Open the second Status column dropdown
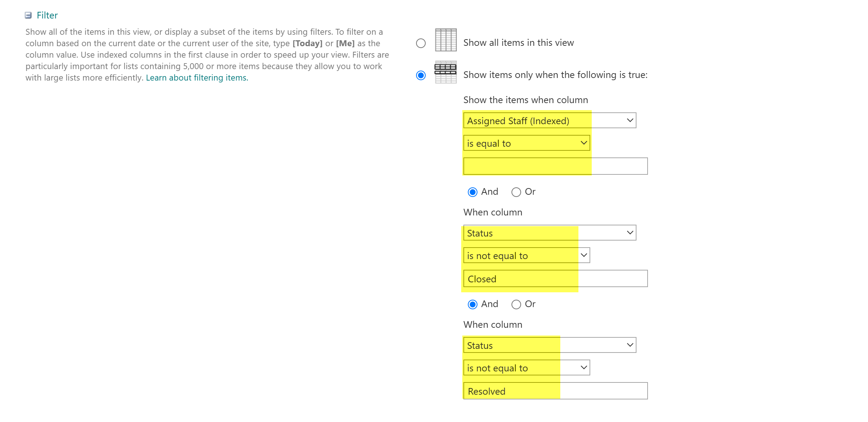This screenshot has height=422, width=868. pyautogui.click(x=549, y=345)
